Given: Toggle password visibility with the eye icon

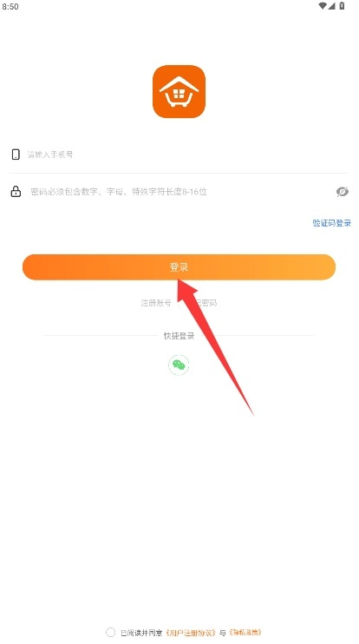Looking at the screenshot, I should tap(343, 192).
